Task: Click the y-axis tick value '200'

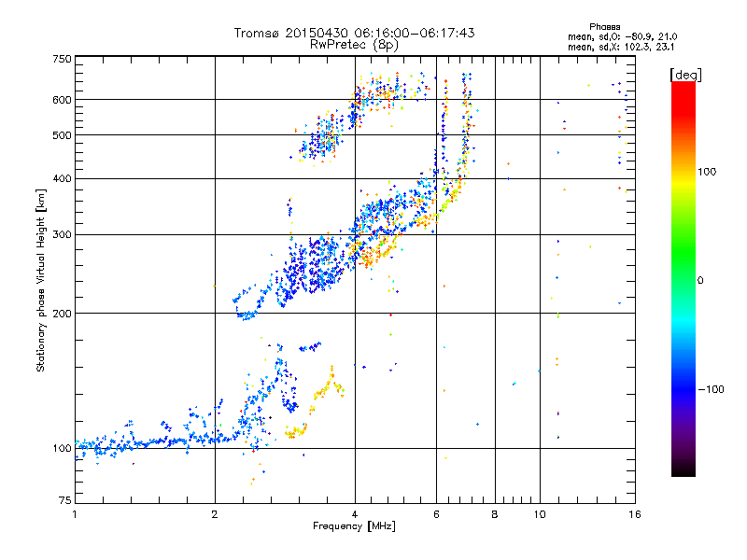Action: coord(62,314)
